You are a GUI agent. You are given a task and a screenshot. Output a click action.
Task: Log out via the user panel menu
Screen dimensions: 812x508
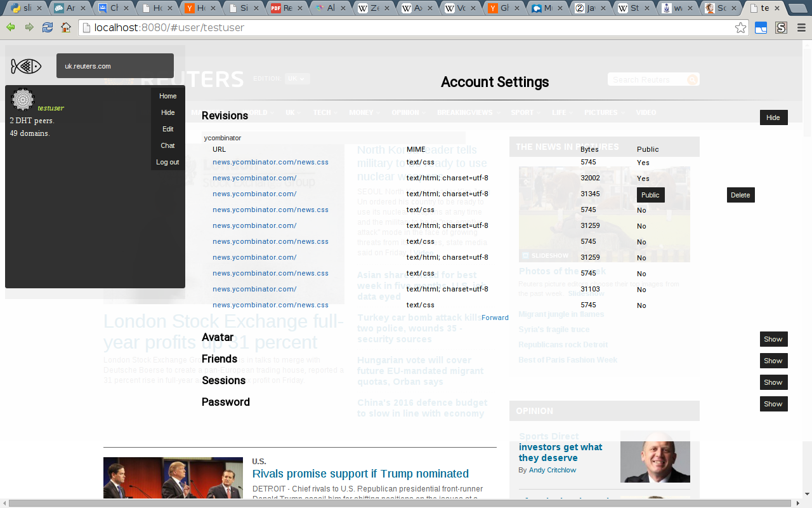click(x=167, y=162)
